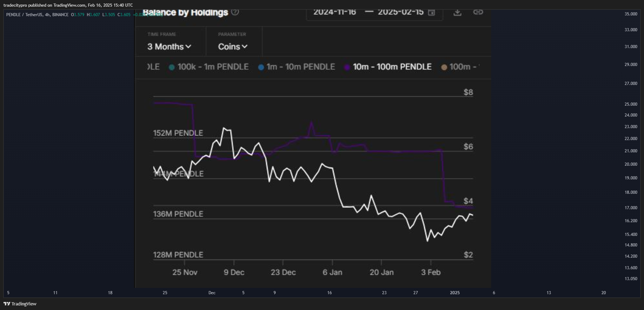This screenshot has width=644, height=310.
Task: Click the 2025 label on the bottom time axis
Action: (x=455, y=293)
